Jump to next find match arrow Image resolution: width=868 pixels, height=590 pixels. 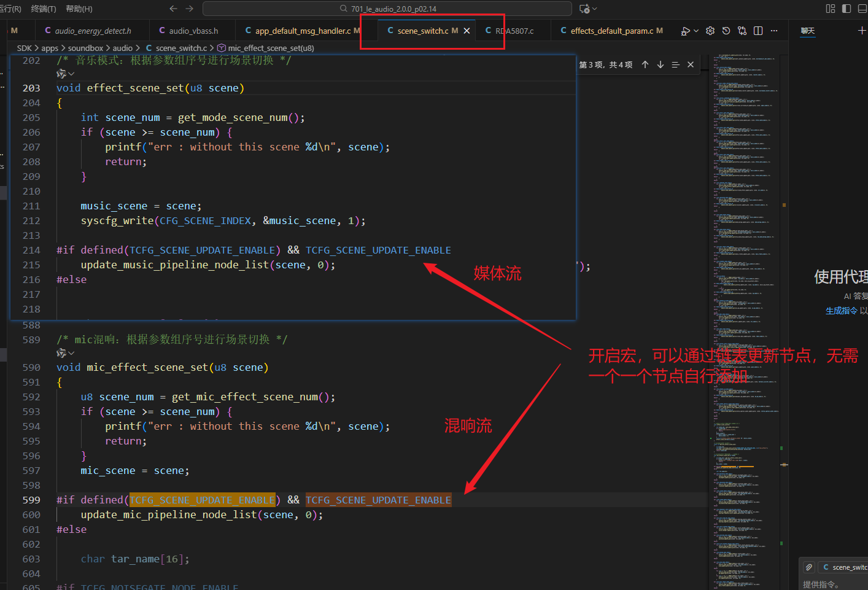(x=661, y=64)
